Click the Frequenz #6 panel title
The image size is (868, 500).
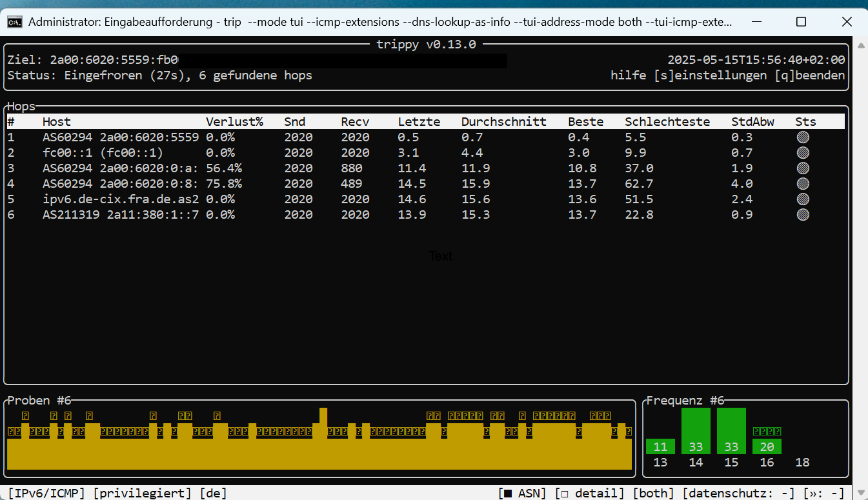685,401
